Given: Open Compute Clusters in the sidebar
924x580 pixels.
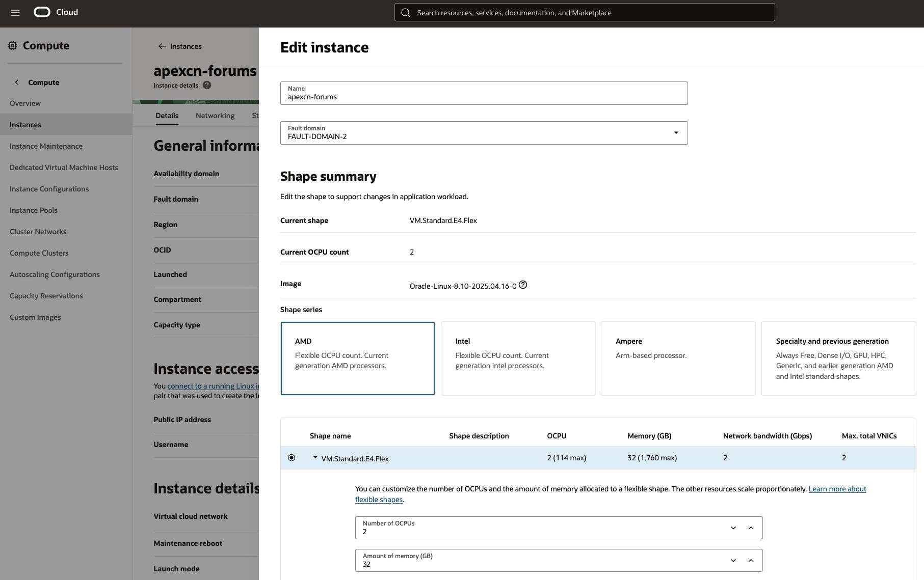Looking at the screenshot, I should [39, 253].
